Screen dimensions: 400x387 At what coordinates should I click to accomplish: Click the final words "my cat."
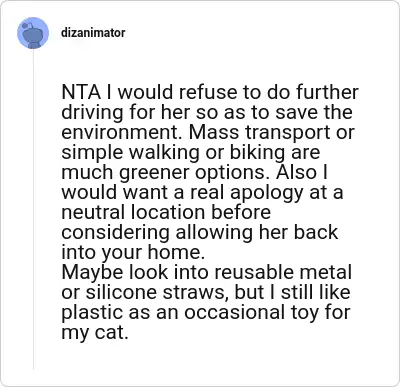(95, 333)
